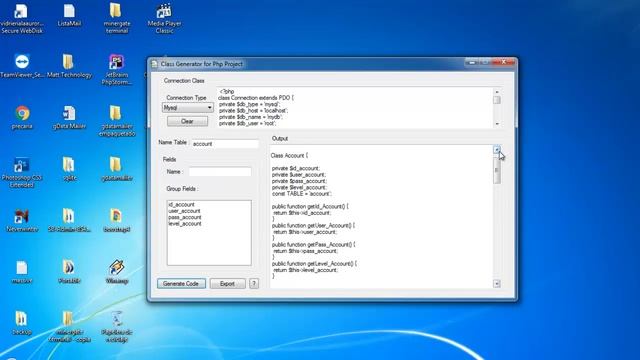This screenshot has width=640, height=360.
Task: Click 'const TABLE = account' line in Output
Action: click(302, 194)
